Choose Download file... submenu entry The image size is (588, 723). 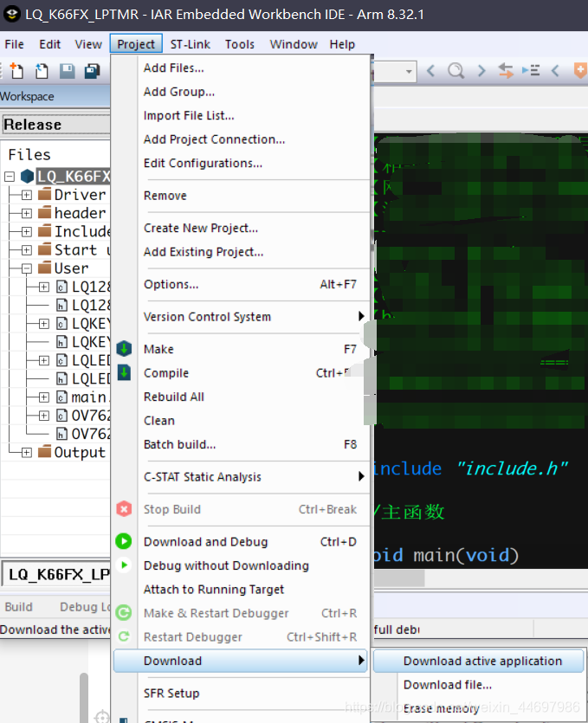point(478,685)
